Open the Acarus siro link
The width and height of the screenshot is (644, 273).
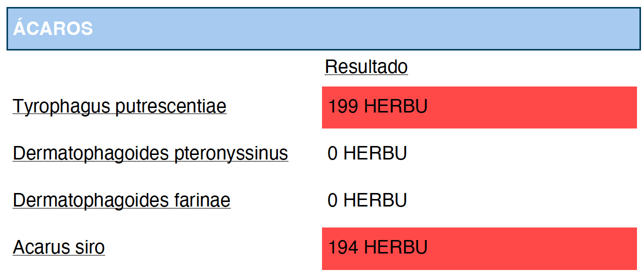click(59, 247)
